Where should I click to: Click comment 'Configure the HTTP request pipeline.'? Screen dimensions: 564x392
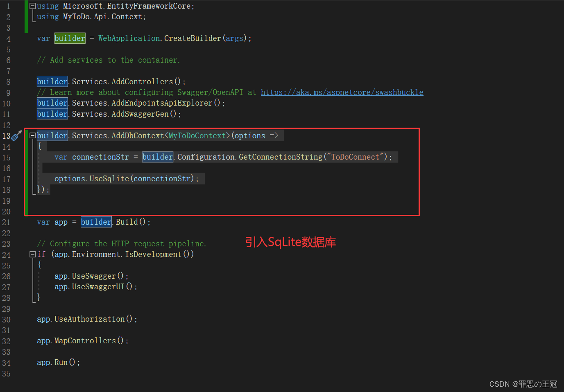(122, 243)
